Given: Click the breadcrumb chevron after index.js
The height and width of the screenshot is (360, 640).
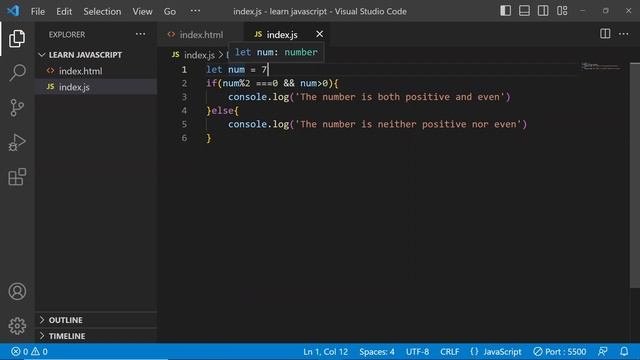Looking at the screenshot, I should pos(221,55).
